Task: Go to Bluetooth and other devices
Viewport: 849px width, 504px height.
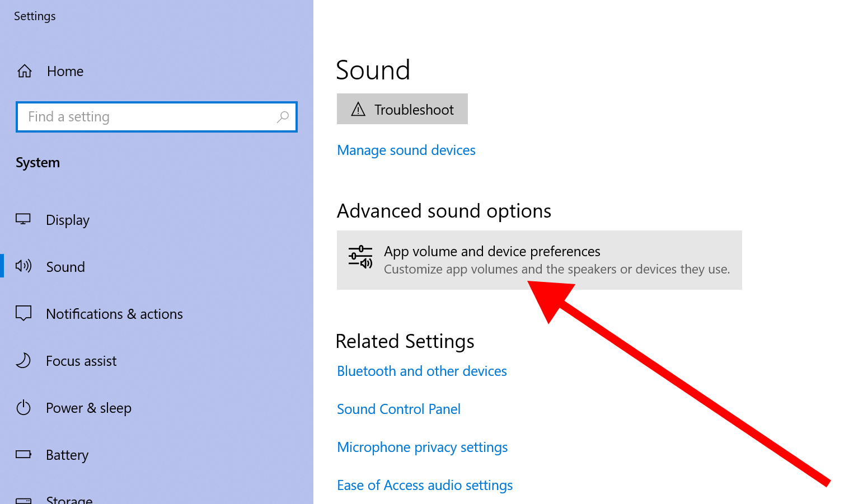Action: [421, 371]
